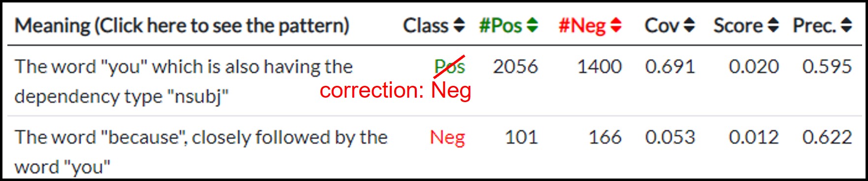
Task: Select the 0.622 precision value cell
Action: click(827, 137)
